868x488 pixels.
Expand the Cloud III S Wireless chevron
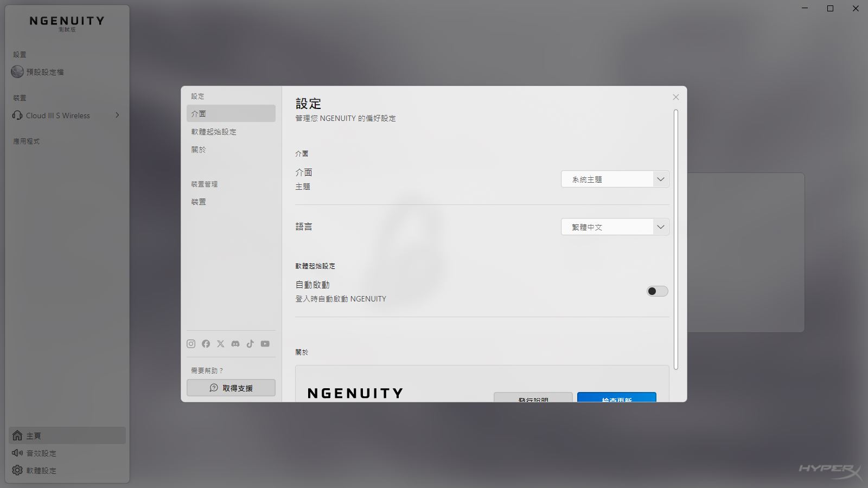coord(117,115)
